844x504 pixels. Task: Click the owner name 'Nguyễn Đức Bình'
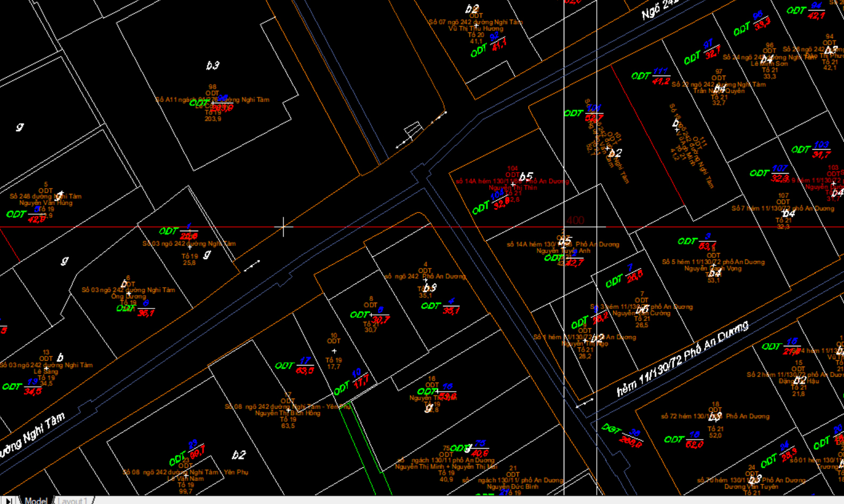[513, 486]
